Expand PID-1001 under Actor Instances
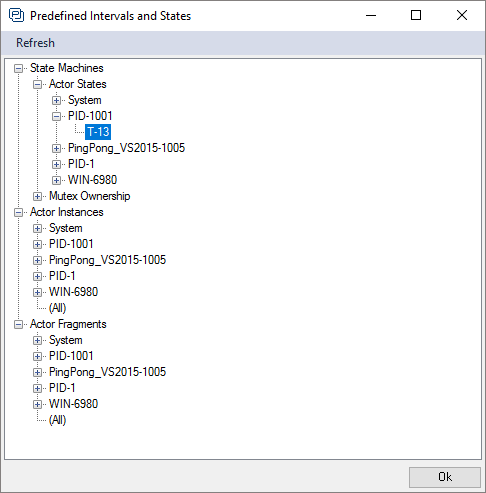The image size is (486, 493). (x=38, y=244)
